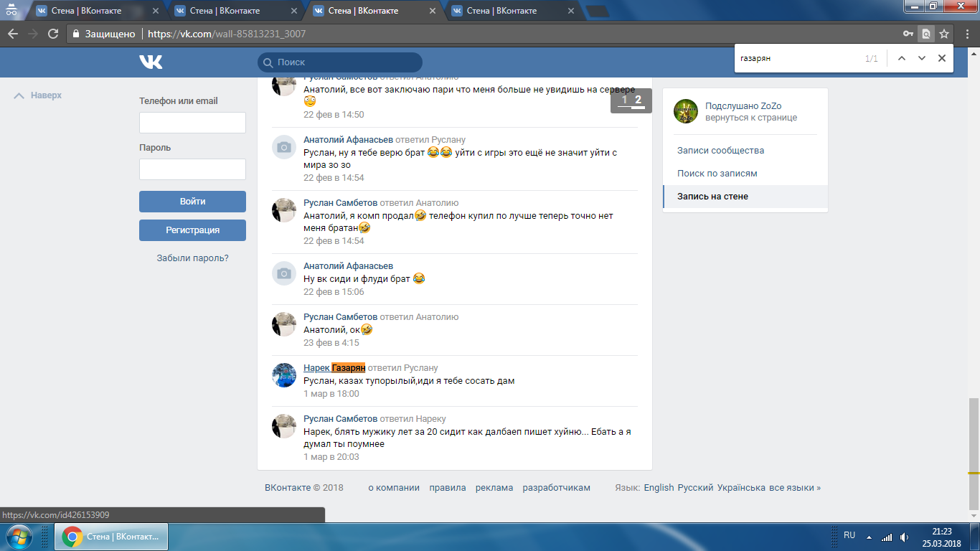The width and height of the screenshot is (980, 551).
Task: Jump to the next find result
Action: coord(921,58)
